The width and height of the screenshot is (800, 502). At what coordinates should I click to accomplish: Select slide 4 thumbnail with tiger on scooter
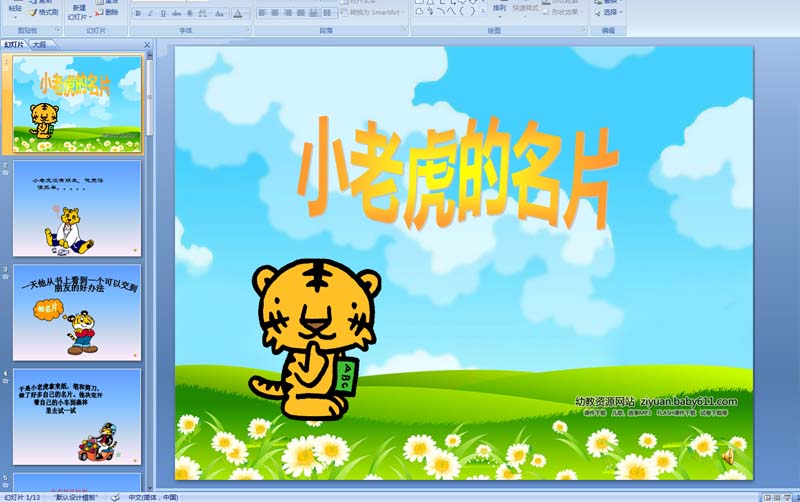tap(77, 417)
